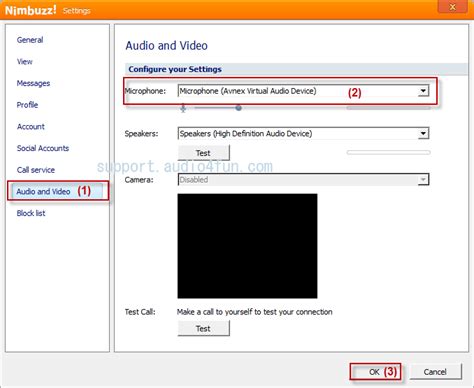474x388 pixels.
Task: Go to Messages settings
Action: tap(33, 83)
